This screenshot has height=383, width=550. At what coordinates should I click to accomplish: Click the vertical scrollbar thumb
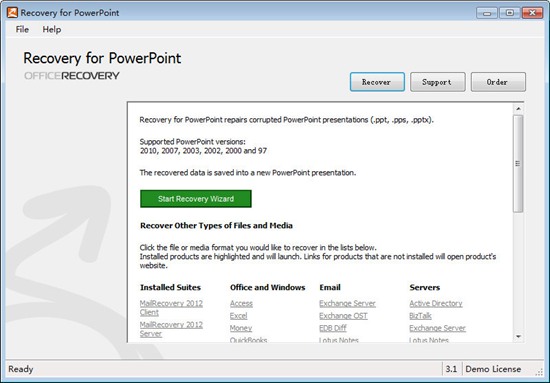[x=518, y=163]
